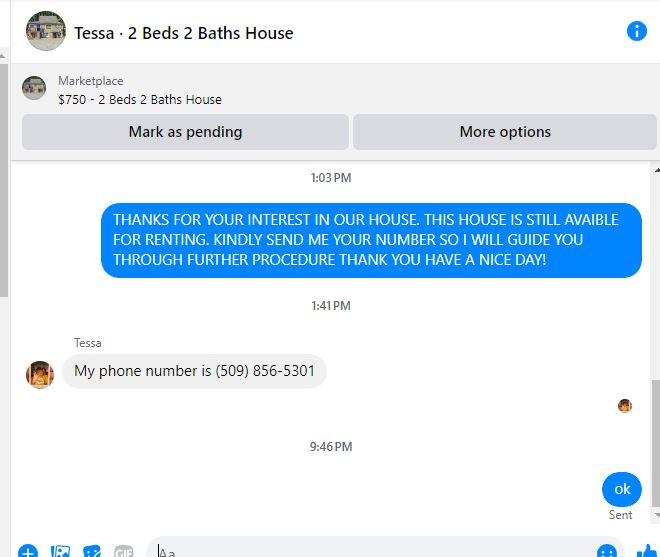Click Tessa's phone number message

(x=194, y=371)
